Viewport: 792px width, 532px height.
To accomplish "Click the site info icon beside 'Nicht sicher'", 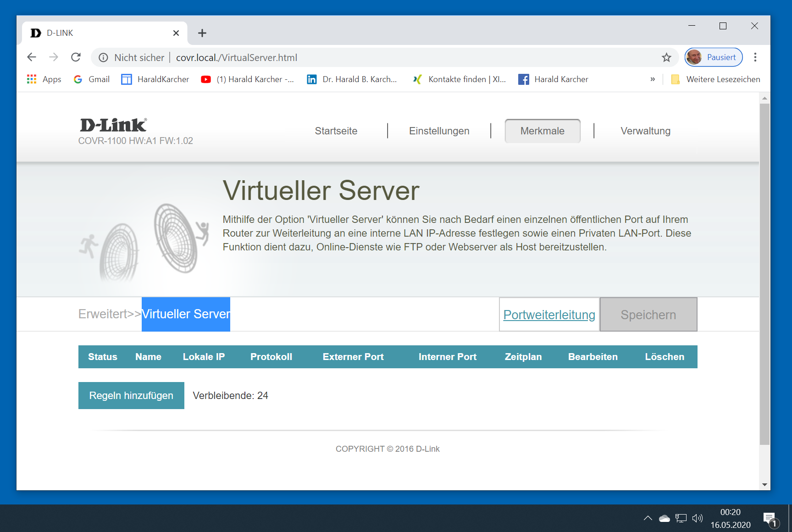I will [x=104, y=57].
